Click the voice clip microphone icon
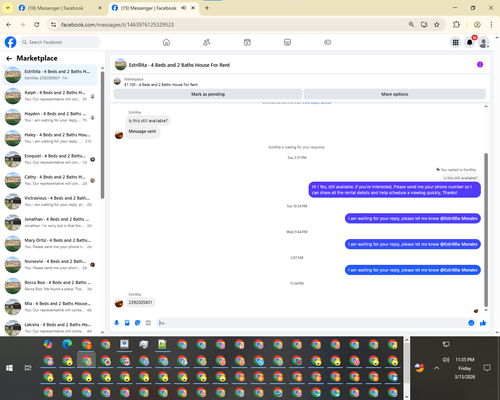500x400 pixels. (117, 323)
